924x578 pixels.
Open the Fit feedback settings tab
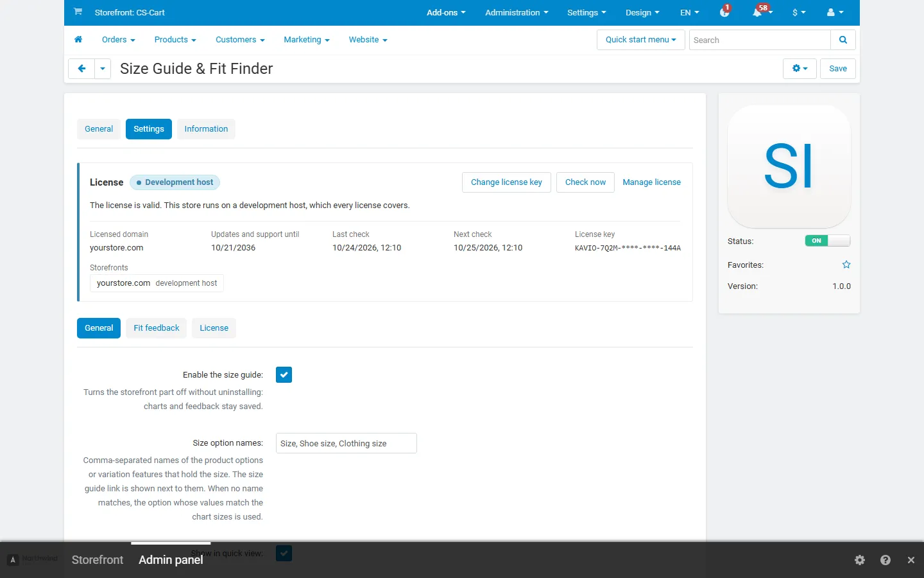click(157, 328)
